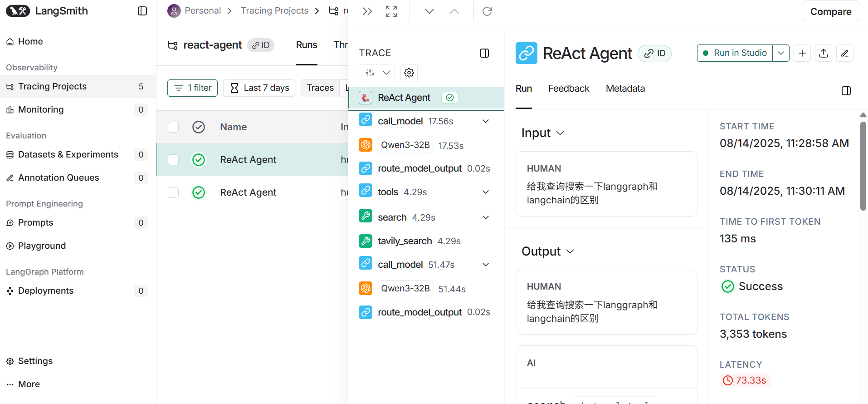Check the first ReAct Agent row checkbox
The height and width of the screenshot is (404, 868).
pyautogui.click(x=173, y=160)
